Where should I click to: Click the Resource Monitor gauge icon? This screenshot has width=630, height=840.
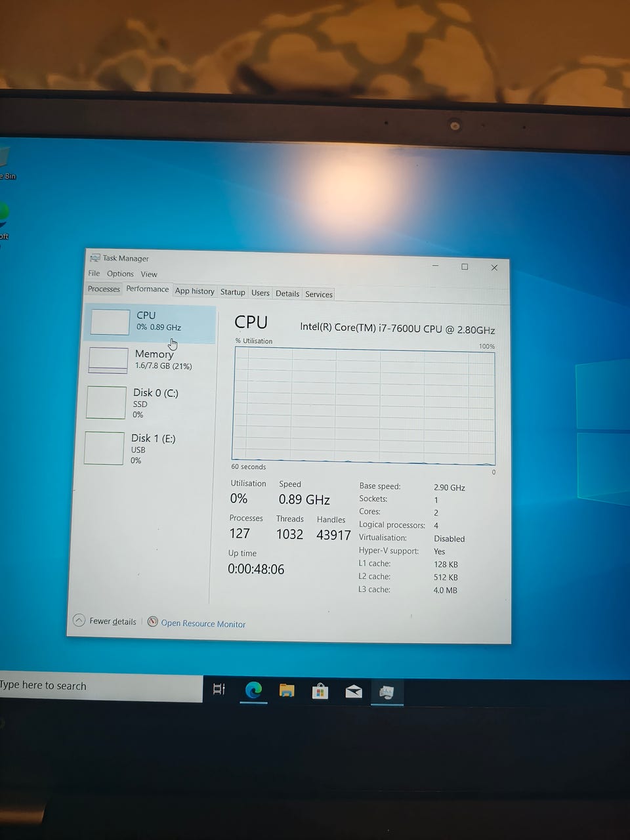[153, 621]
